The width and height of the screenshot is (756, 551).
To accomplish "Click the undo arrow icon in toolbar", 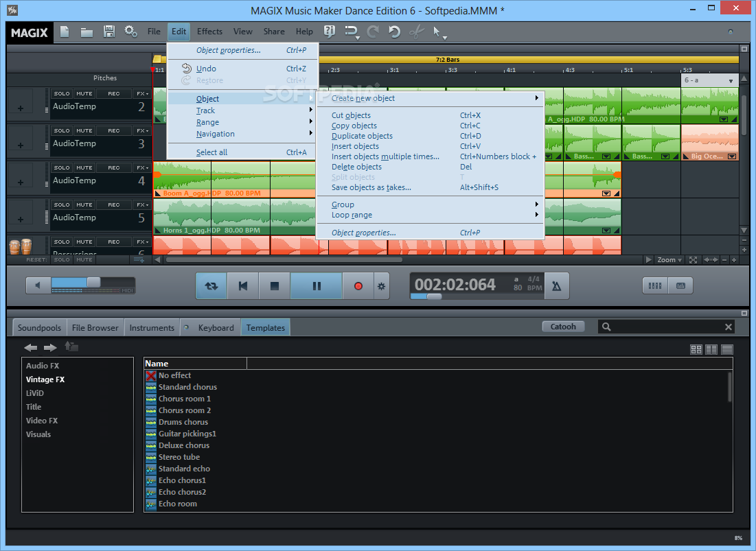I will click(x=394, y=32).
